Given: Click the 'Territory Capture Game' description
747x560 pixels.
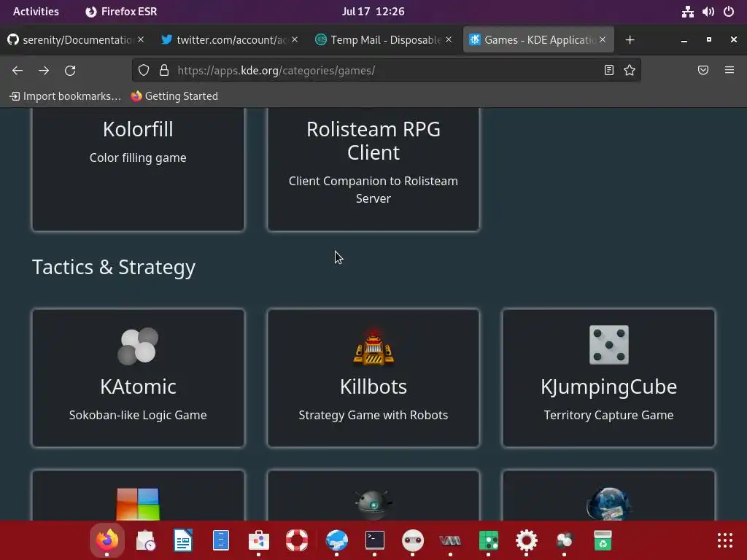Looking at the screenshot, I should click(609, 415).
